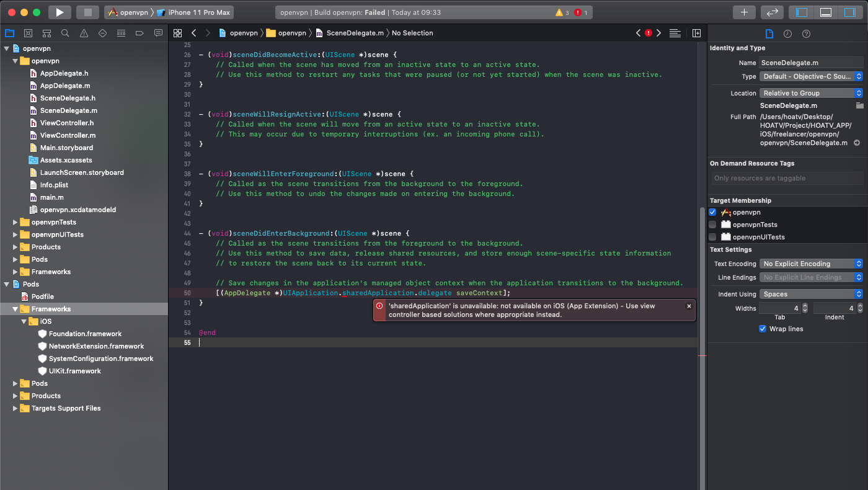Image resolution: width=868 pixels, height=490 pixels.
Task: Open Main.storyboard file
Action: click(66, 148)
